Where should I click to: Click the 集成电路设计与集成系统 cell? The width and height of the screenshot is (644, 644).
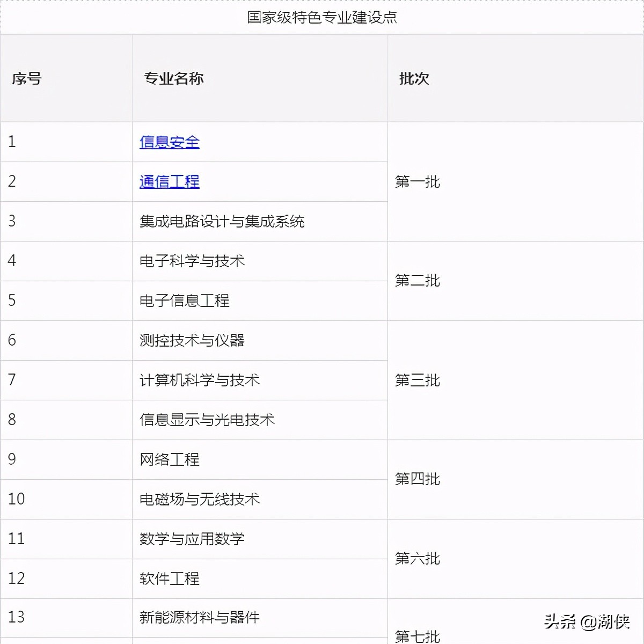click(x=222, y=222)
